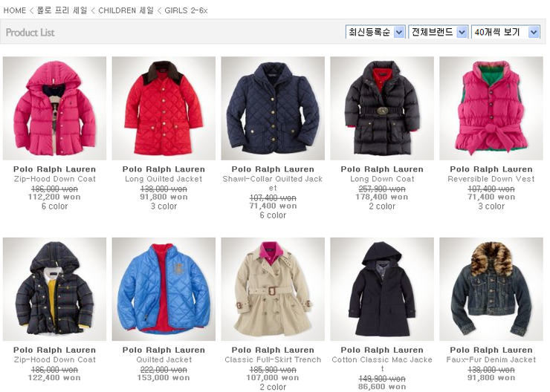Open the pink Zip-Hood Down Coat image
This screenshot has width=550, height=392.
pos(54,108)
